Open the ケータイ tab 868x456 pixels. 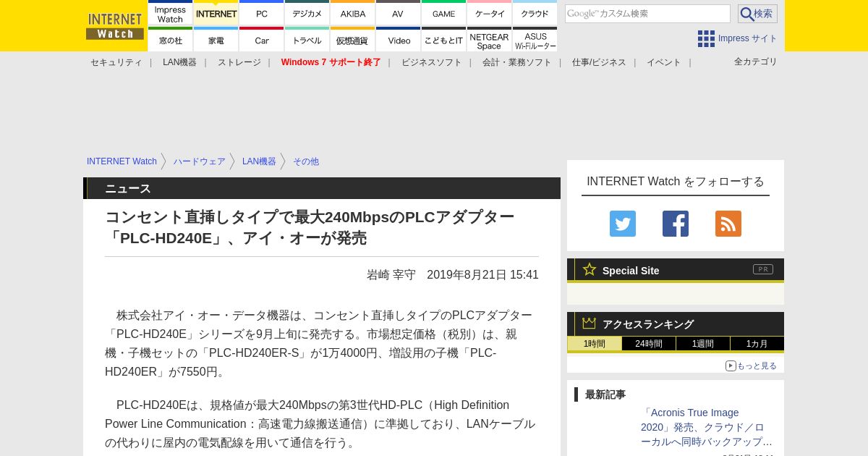coord(490,12)
